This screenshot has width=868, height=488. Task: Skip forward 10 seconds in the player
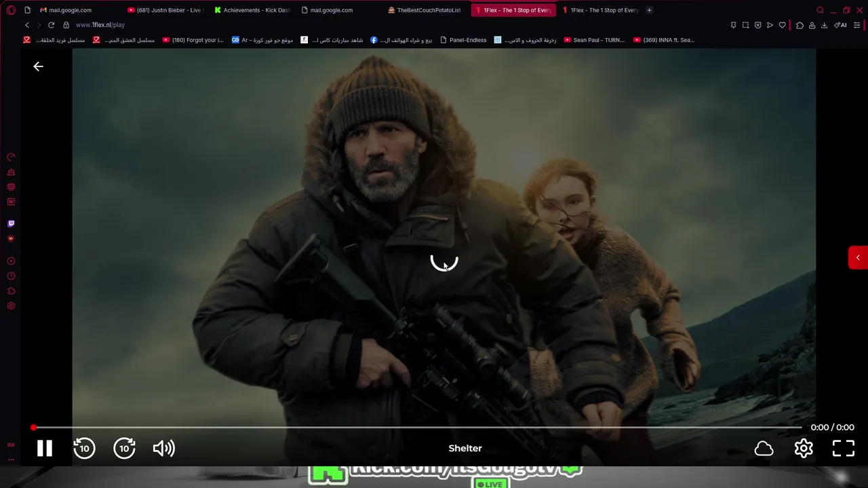tap(124, 448)
